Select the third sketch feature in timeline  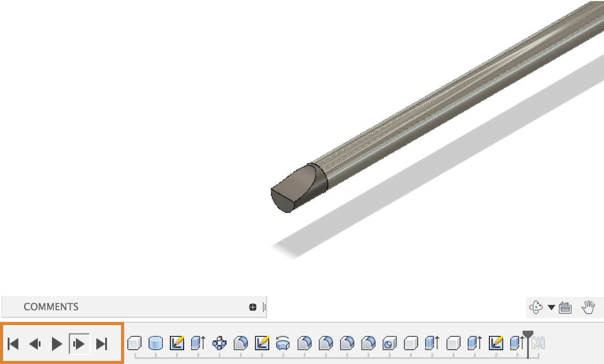pos(496,343)
